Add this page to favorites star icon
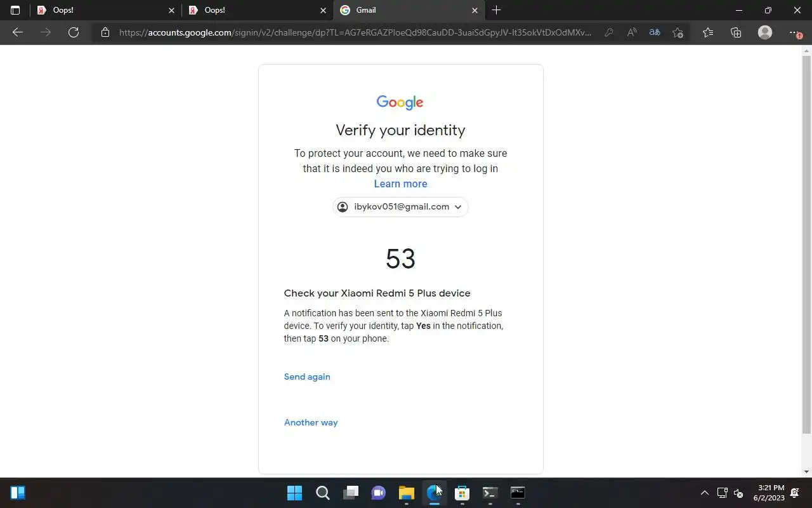Screen dimensions: 812x508 tap(678, 32)
